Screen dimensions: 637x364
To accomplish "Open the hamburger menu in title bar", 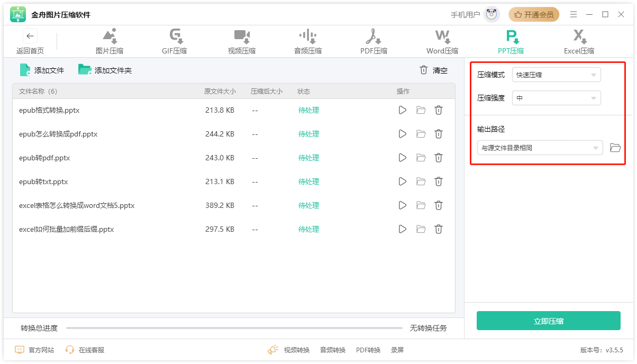I will [573, 14].
